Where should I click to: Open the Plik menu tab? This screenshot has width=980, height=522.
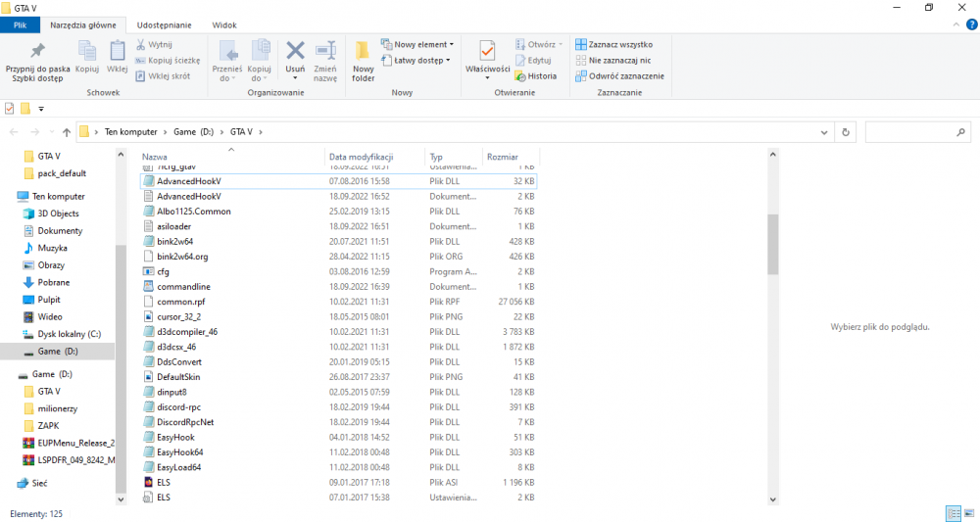tap(20, 25)
